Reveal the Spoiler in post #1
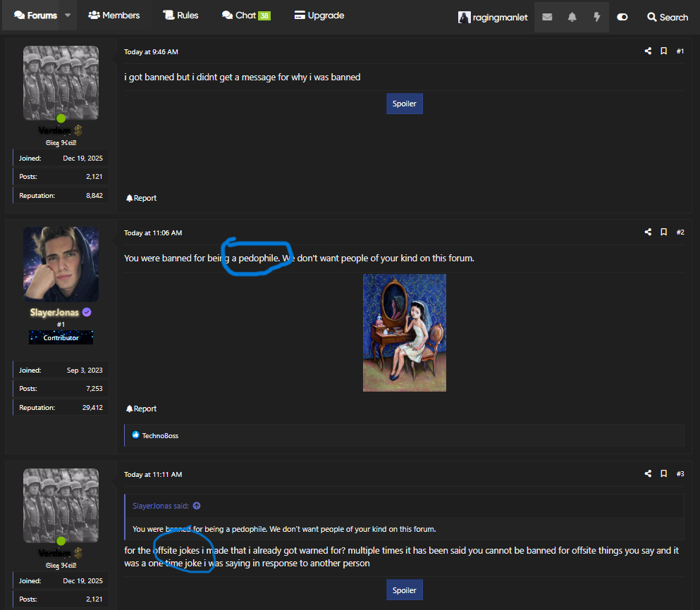This screenshot has width=700, height=610. coord(404,104)
